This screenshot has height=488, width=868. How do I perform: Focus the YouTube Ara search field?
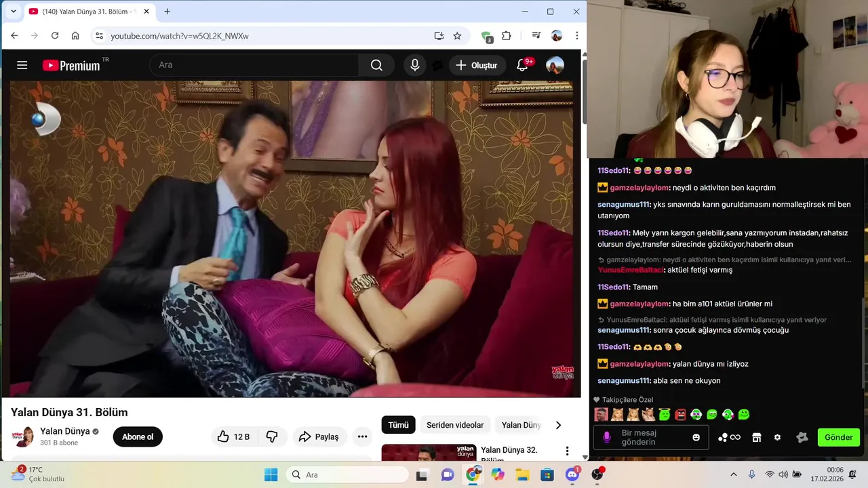coord(254,65)
